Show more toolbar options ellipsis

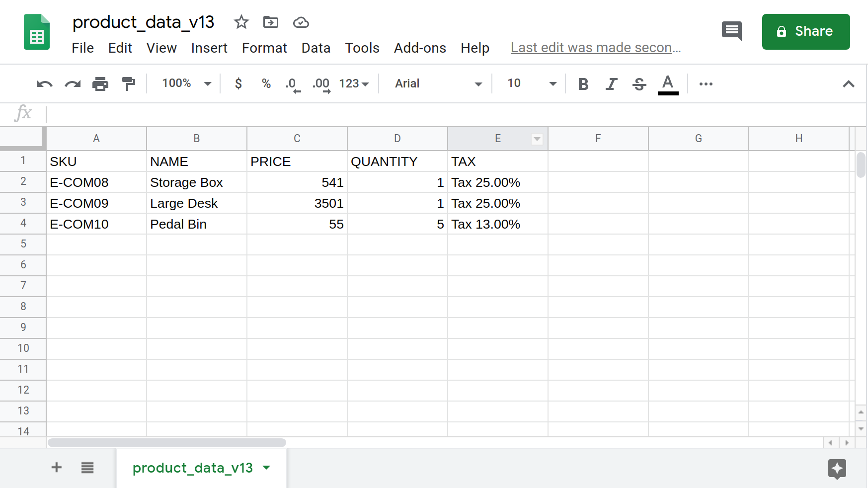(706, 84)
